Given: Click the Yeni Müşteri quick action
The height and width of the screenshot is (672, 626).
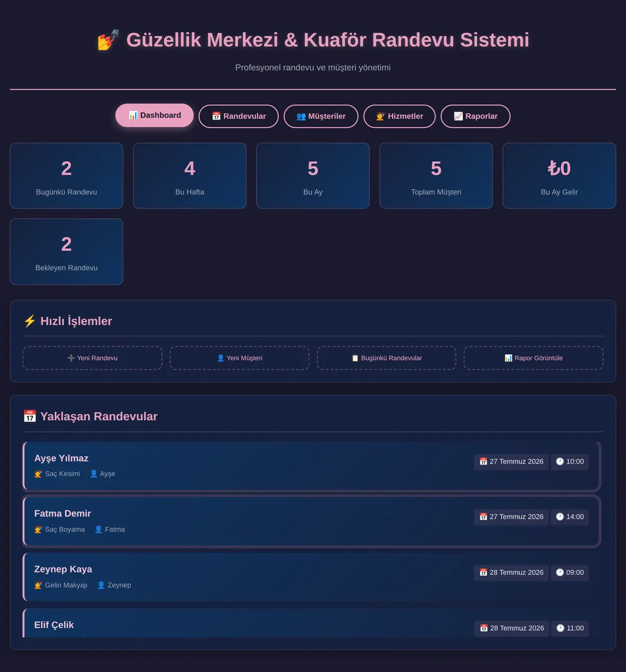Looking at the screenshot, I should pos(239,358).
